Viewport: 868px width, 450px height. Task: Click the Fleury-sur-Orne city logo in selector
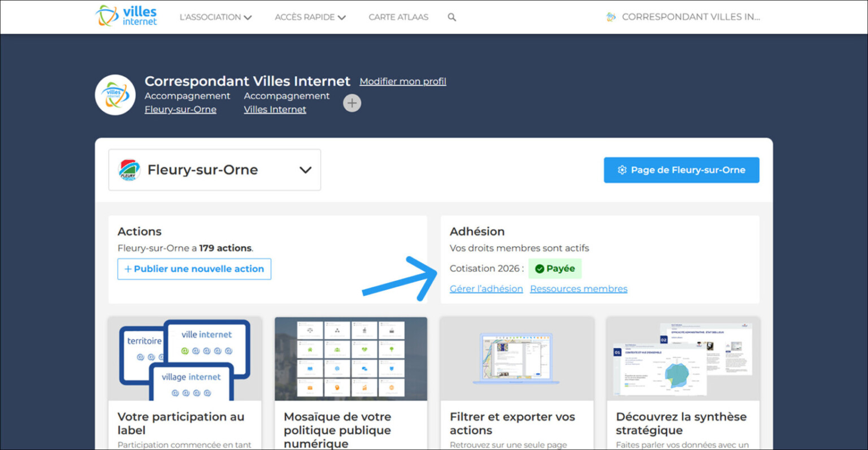pyautogui.click(x=129, y=169)
